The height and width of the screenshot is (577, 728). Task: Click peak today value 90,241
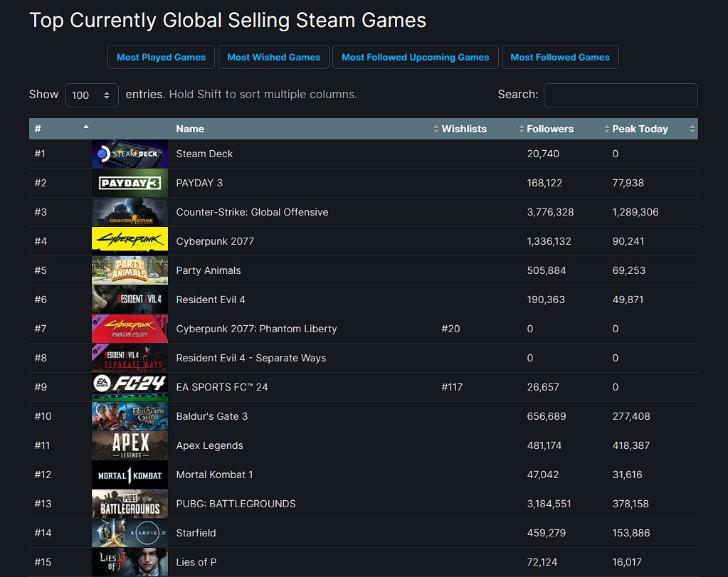[x=628, y=241]
